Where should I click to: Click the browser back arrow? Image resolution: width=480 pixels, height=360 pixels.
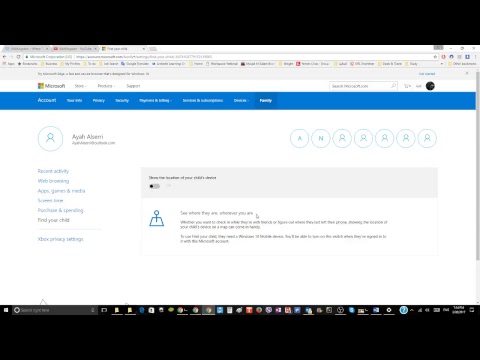coord(5,57)
